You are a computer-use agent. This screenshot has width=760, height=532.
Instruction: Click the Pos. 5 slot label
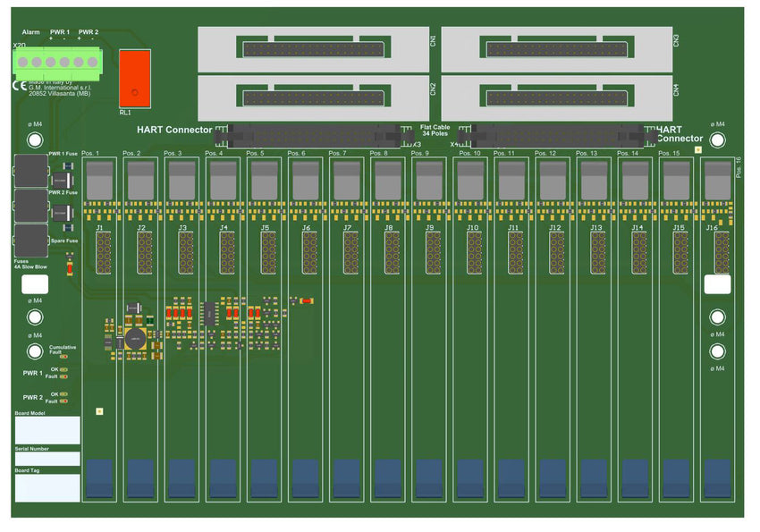(x=255, y=154)
